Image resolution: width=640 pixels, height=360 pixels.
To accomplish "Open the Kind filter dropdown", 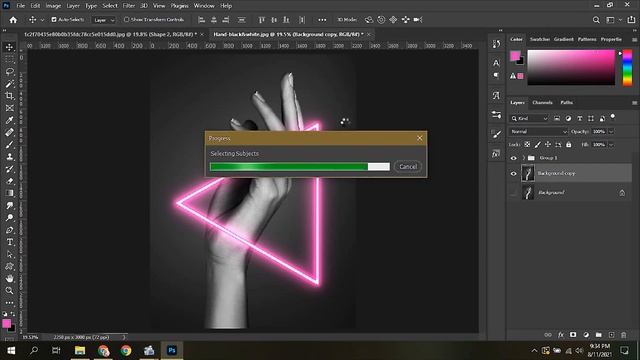I will pos(529,118).
